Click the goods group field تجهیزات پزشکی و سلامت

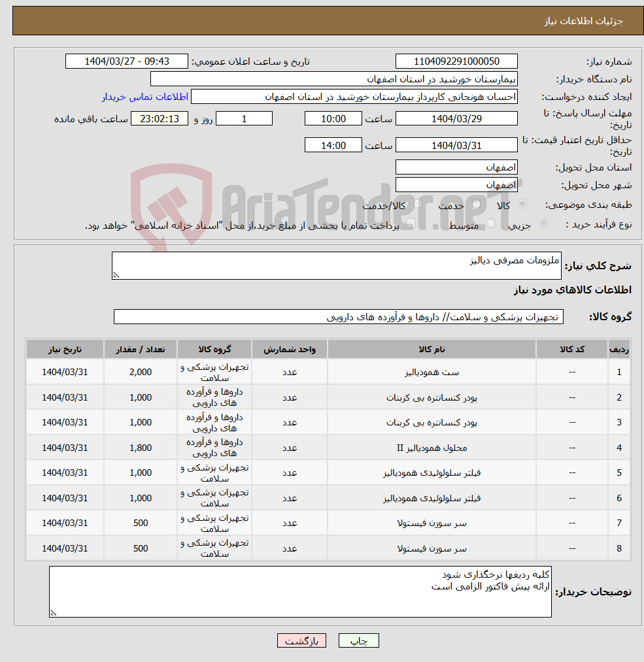tap(338, 317)
